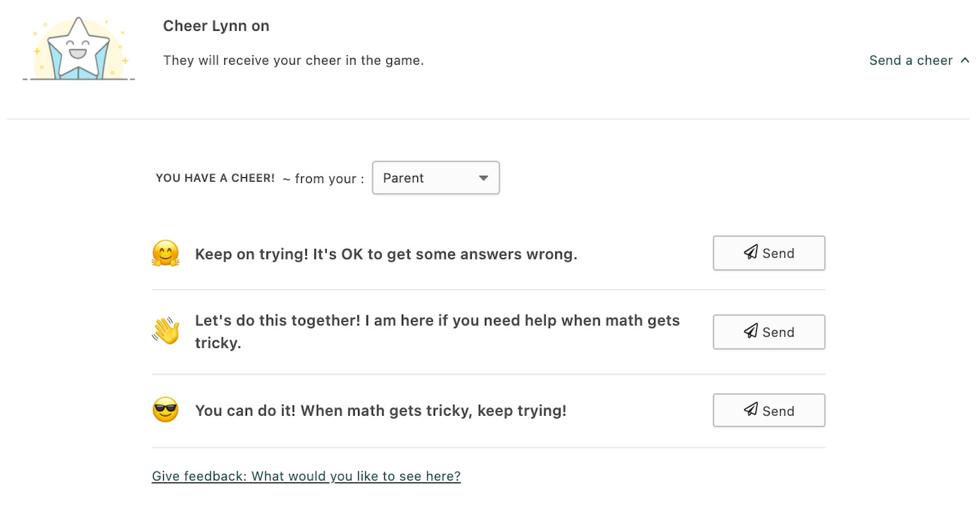This screenshot has height=523, width=980.
Task: Click the Cheer Lynn on heading
Action: 216,25
